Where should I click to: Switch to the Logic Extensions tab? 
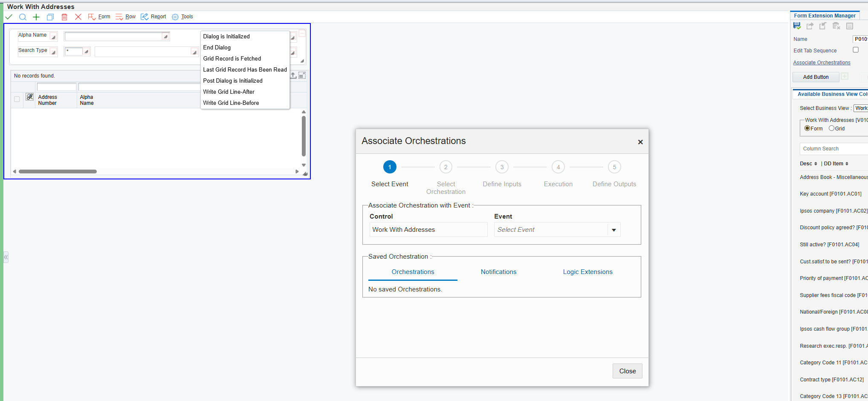[x=587, y=272]
